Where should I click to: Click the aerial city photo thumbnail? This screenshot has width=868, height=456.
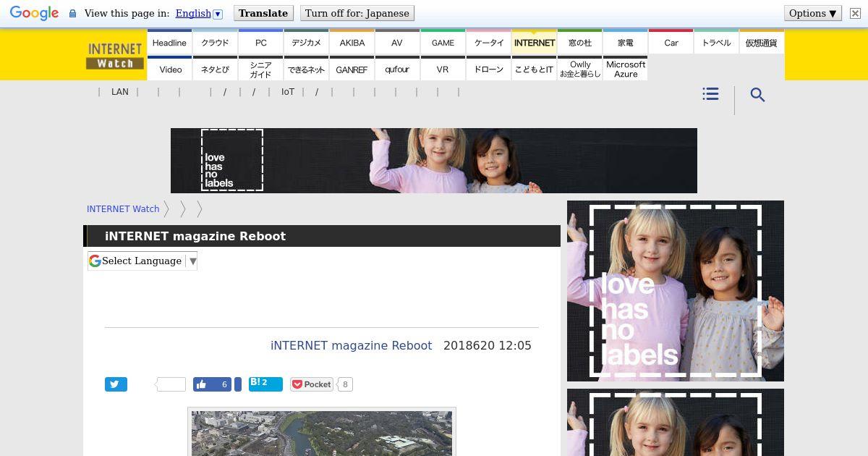[322, 433]
